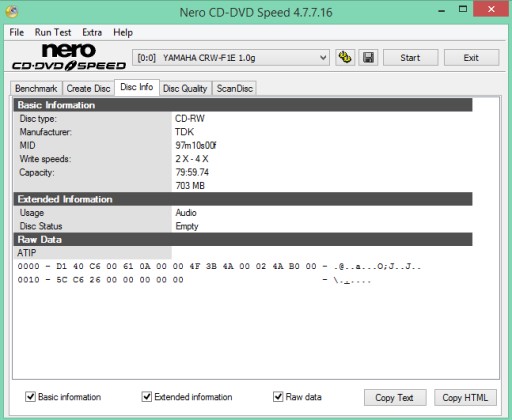Uncheck the Extended information checkbox
This screenshot has width=512, height=420.
(147, 397)
